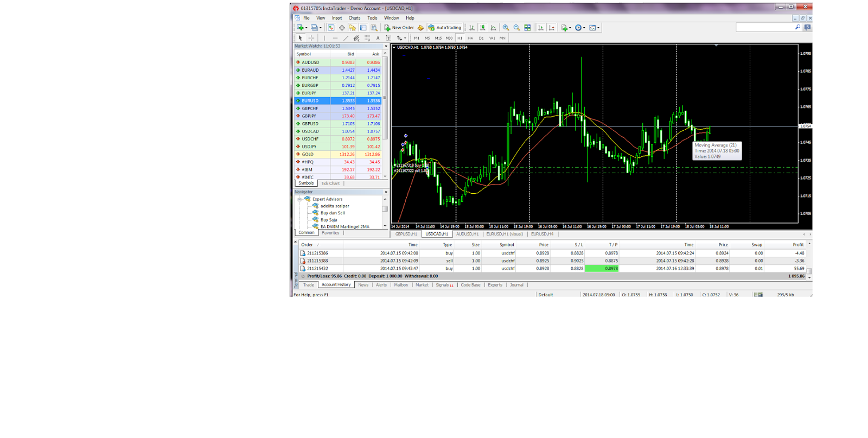
Task: Select the Signals tab
Action: pos(444,285)
